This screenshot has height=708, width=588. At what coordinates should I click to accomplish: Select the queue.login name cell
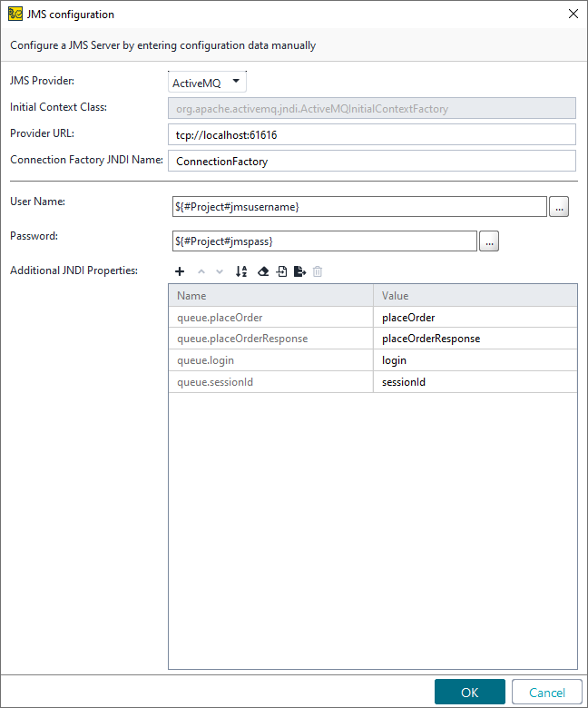[x=270, y=360]
